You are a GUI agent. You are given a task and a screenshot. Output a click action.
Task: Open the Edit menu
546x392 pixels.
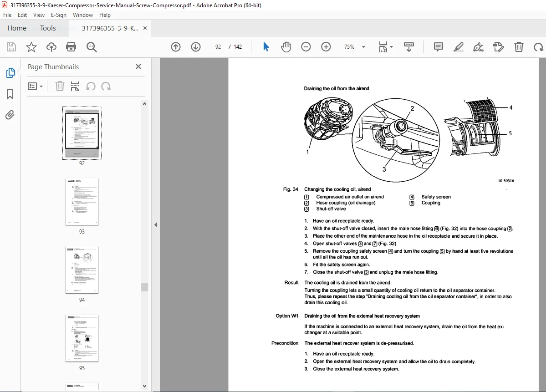[22, 15]
